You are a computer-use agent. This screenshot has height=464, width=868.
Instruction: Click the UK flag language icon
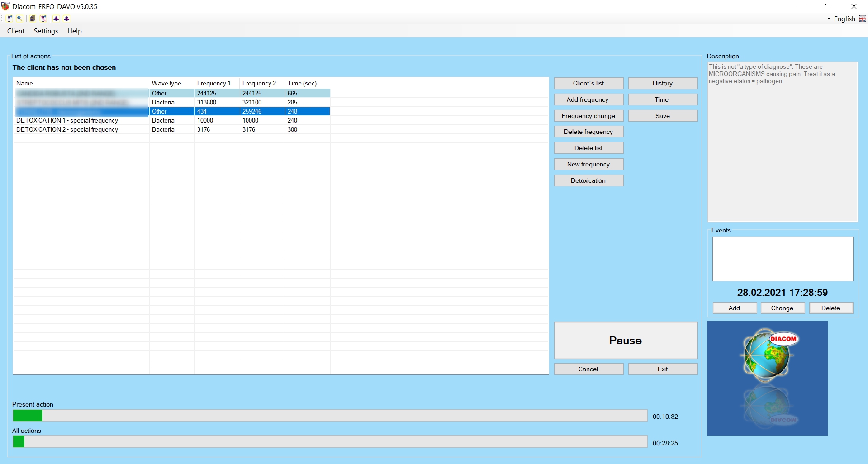tap(863, 19)
